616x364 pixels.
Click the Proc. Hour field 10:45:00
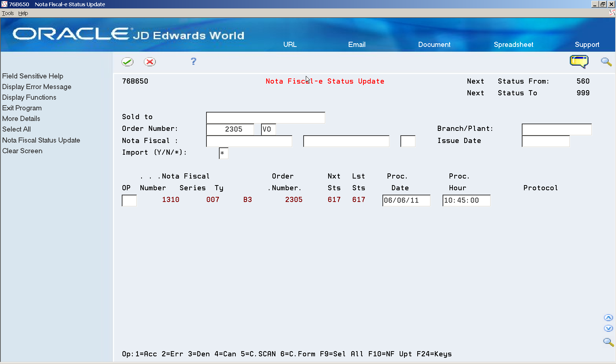(466, 201)
